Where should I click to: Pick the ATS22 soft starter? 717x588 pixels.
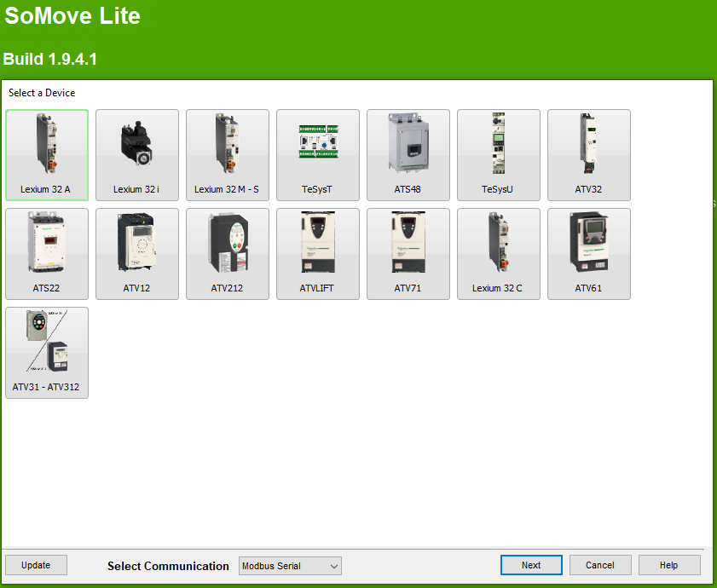[47, 254]
